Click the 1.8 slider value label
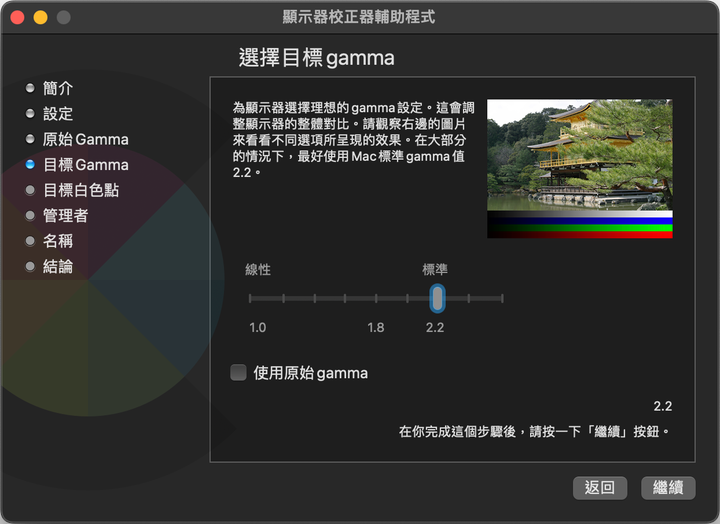This screenshot has height=524, width=720. (376, 327)
